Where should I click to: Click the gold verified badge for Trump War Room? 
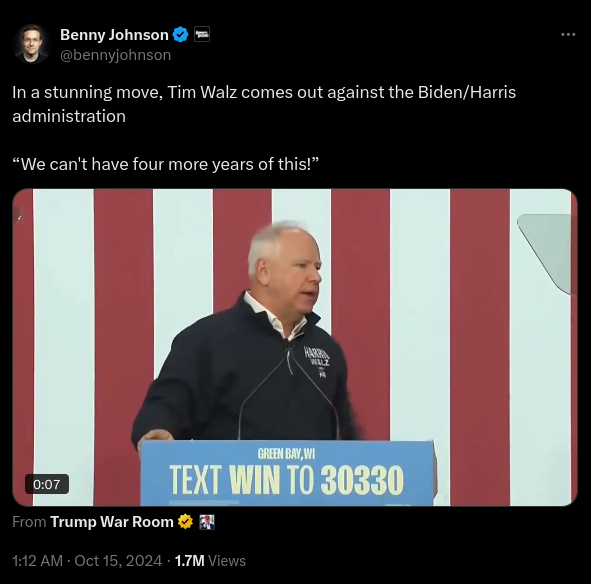pos(185,522)
